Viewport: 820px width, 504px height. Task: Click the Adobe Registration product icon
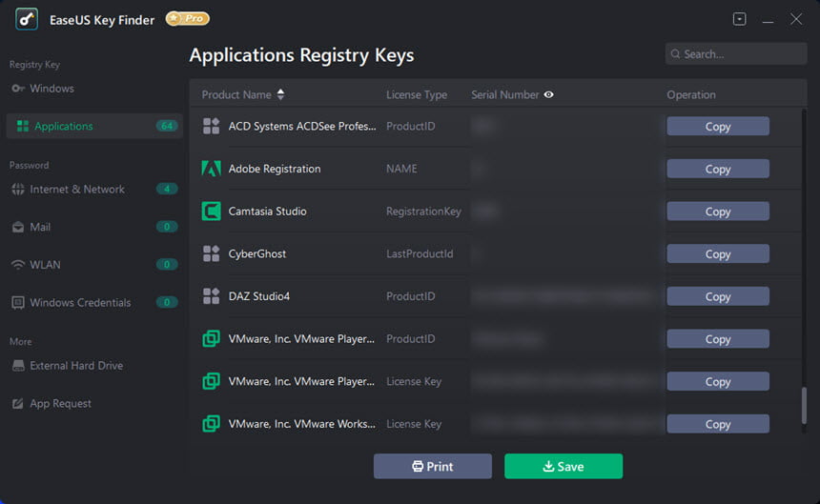[x=212, y=169]
